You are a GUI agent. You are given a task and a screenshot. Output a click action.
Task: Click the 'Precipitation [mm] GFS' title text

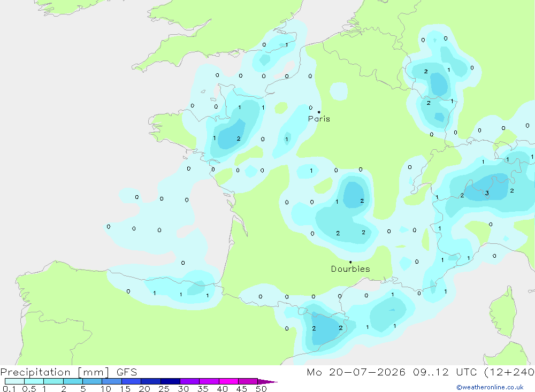(x=68, y=372)
